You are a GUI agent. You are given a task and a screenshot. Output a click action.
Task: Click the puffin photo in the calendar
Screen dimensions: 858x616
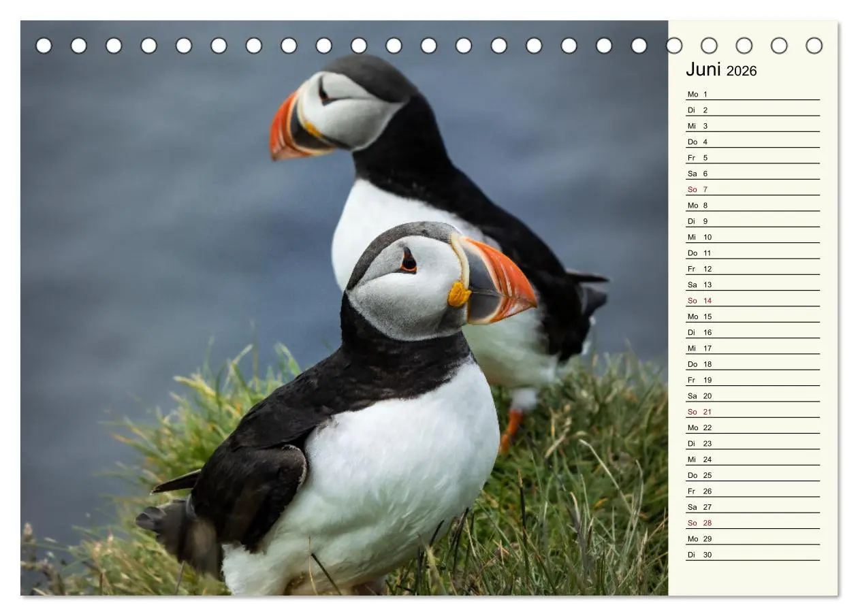344,308
